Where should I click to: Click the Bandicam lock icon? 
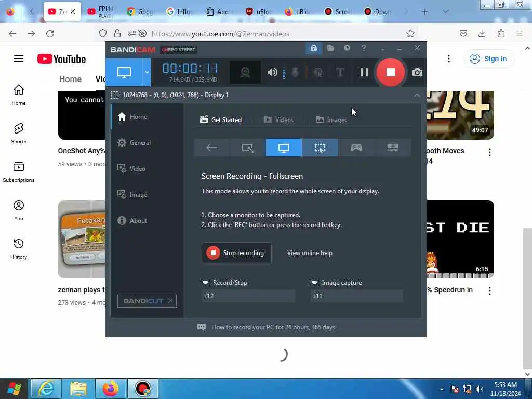click(x=313, y=48)
